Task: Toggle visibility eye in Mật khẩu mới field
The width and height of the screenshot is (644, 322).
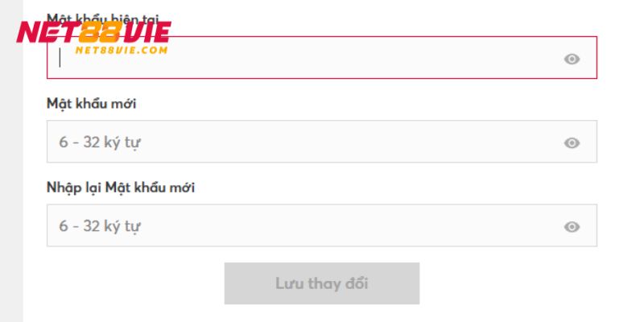Action: point(572,143)
